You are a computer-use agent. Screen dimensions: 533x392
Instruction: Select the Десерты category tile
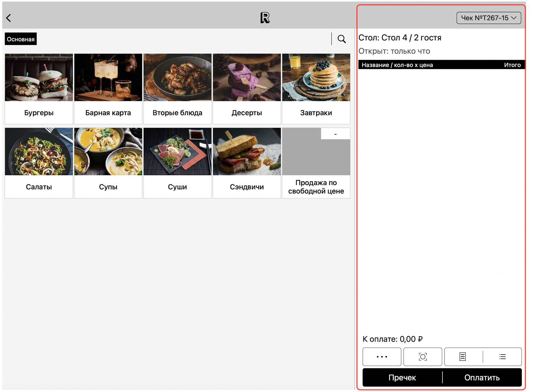[247, 89]
